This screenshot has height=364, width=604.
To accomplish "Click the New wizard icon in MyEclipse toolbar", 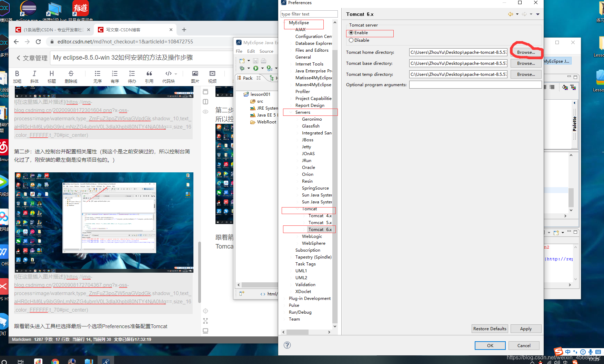I will 242,61.
